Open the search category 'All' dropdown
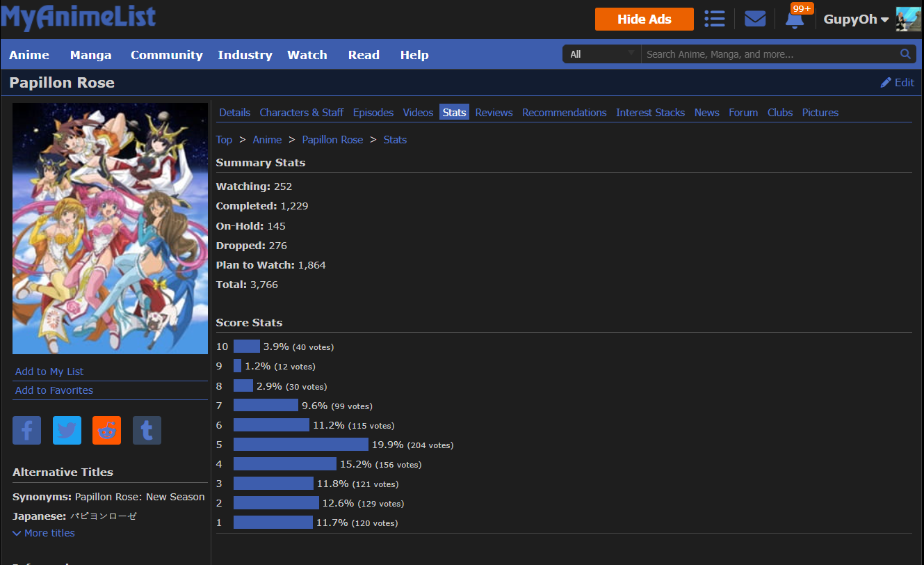Image resolution: width=924 pixels, height=565 pixels. tap(602, 54)
